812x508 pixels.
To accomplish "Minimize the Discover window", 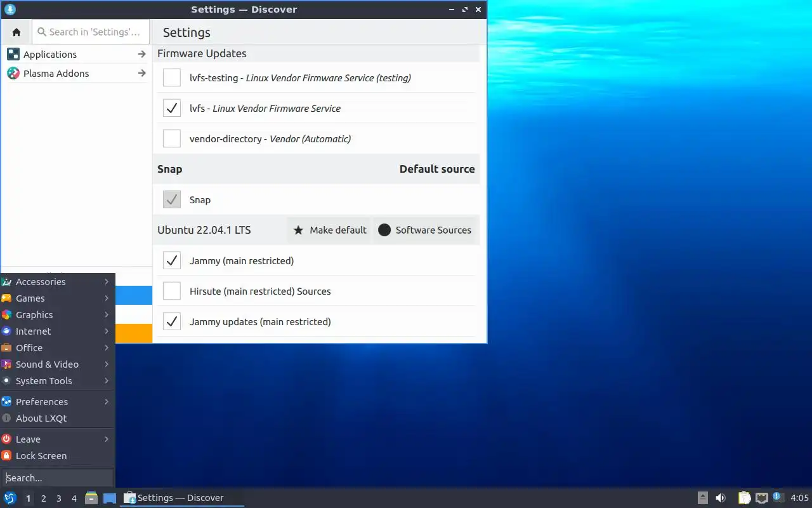I will pos(452,10).
